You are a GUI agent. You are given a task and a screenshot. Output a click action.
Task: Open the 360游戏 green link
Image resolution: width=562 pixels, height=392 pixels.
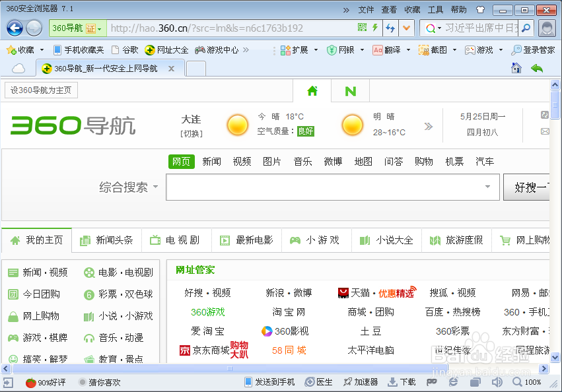[208, 312]
